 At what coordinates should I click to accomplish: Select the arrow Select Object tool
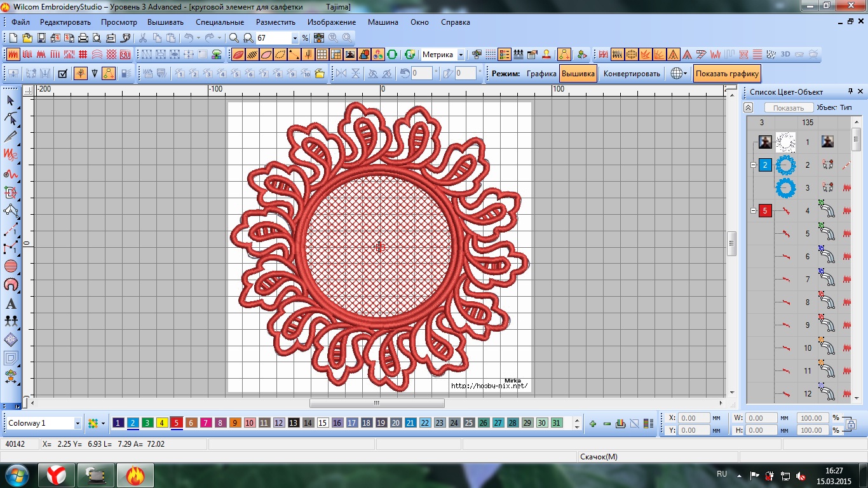click(x=11, y=101)
